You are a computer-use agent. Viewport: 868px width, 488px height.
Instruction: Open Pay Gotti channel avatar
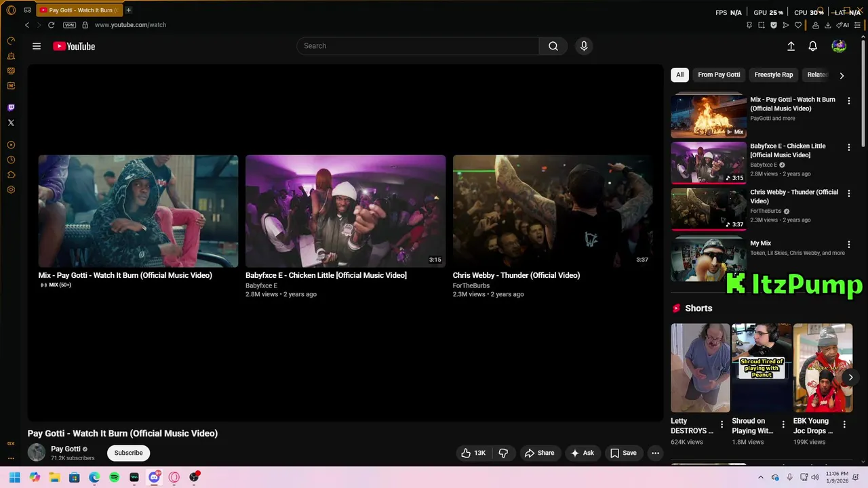(x=37, y=453)
